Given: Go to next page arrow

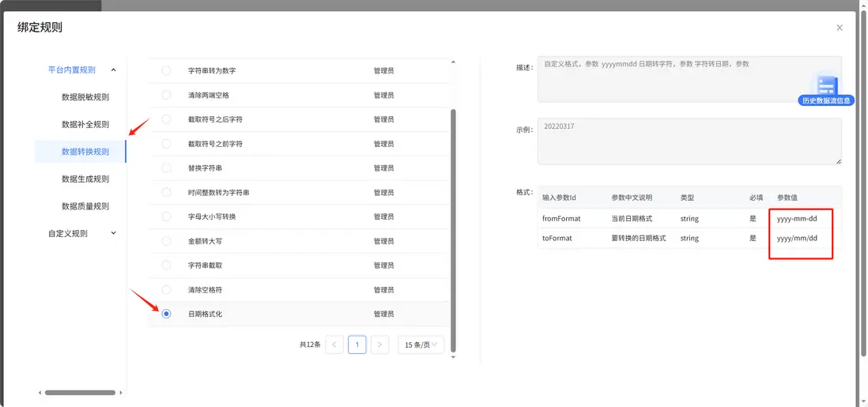Looking at the screenshot, I should [379, 345].
